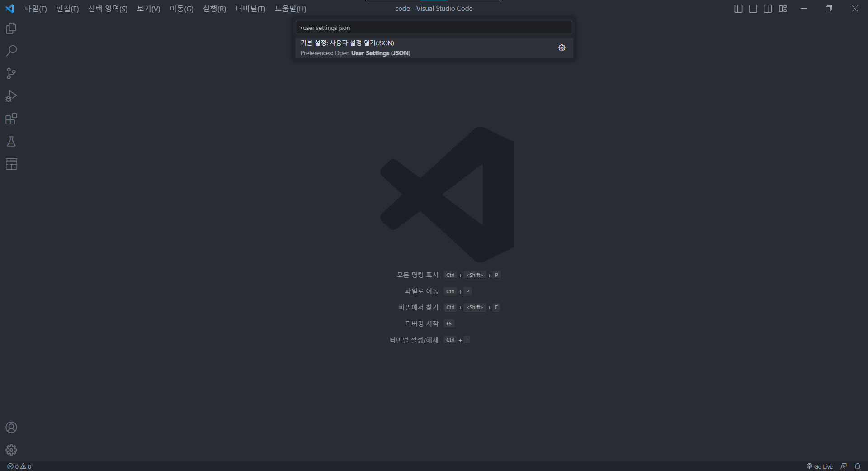Configure keybinding gear for command result
Image resolution: width=868 pixels, height=471 pixels.
(562, 48)
